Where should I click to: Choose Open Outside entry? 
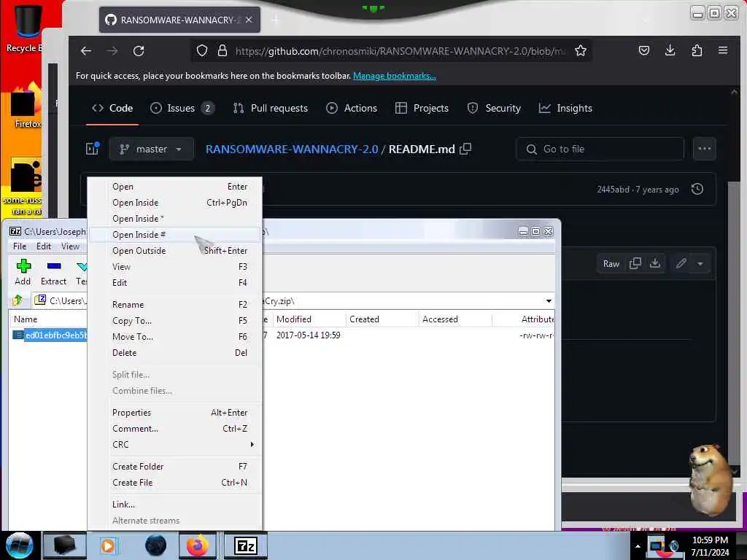175,251
